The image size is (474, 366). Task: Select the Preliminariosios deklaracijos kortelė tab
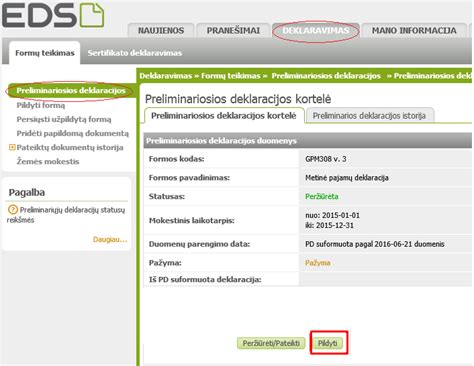pos(224,116)
